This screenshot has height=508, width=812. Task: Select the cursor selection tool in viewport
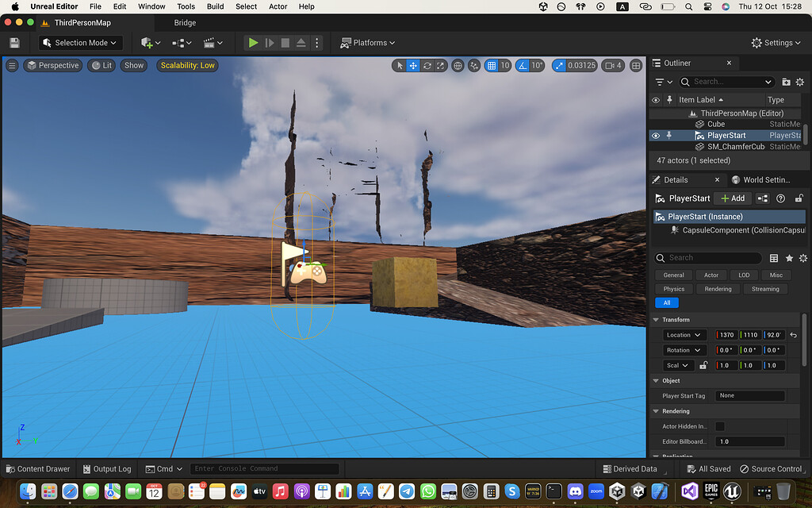coord(400,66)
